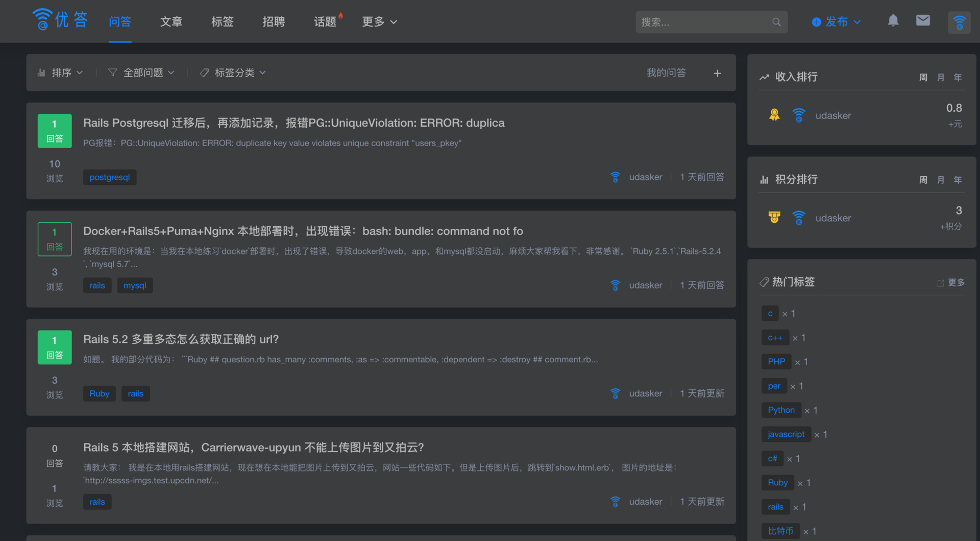Go to the 文章 tab
The image size is (980, 541).
pyautogui.click(x=171, y=22)
